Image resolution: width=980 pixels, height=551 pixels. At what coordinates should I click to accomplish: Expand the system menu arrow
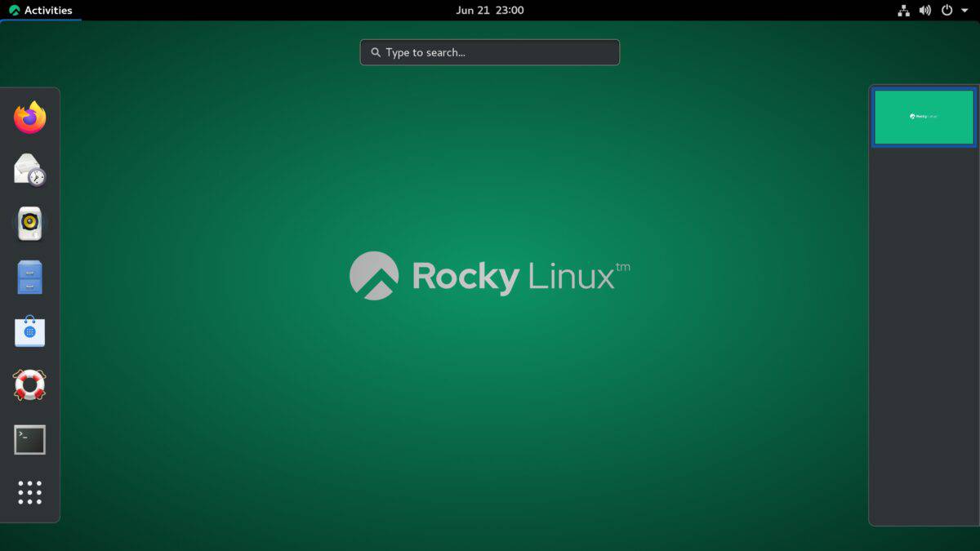964,11
